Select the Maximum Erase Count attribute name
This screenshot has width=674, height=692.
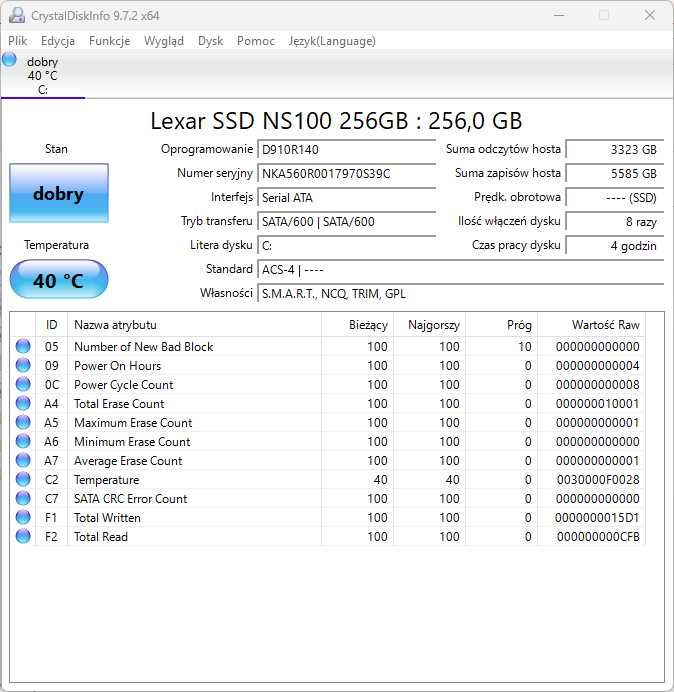[133, 422]
